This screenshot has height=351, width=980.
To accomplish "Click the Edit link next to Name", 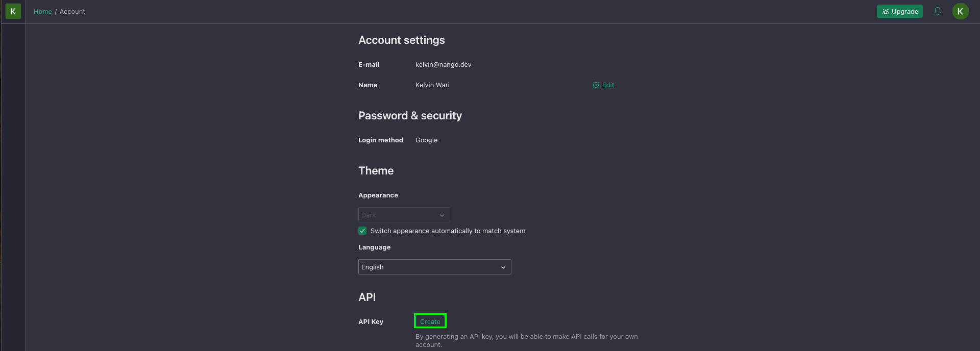I will pos(608,85).
